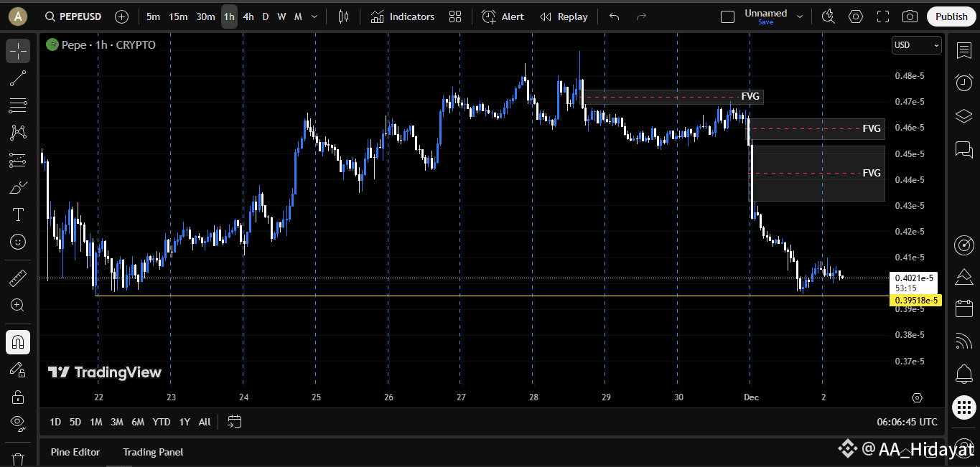Switch to the daily D timeframe
The image size is (980, 467).
tap(265, 16)
